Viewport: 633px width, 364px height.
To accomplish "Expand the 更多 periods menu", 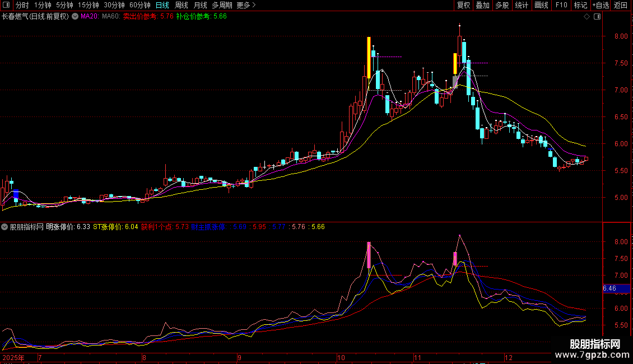I will click(x=246, y=5).
